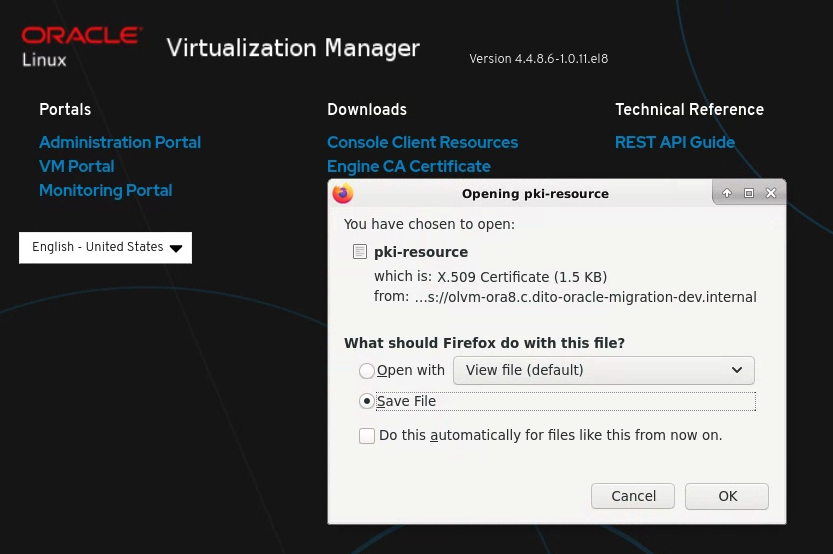833x554 pixels.
Task: Click the Engine CA Certificate link
Action: (408, 166)
